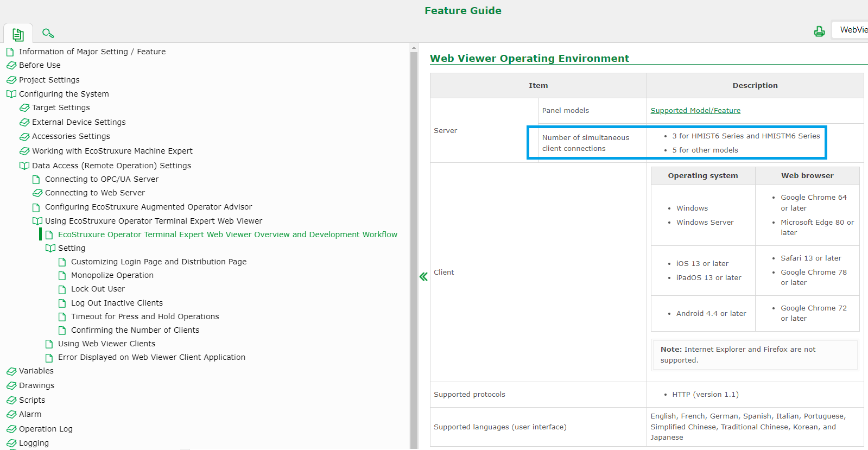
Task: Click the navigation pane vertical scrollbar
Action: point(414,250)
